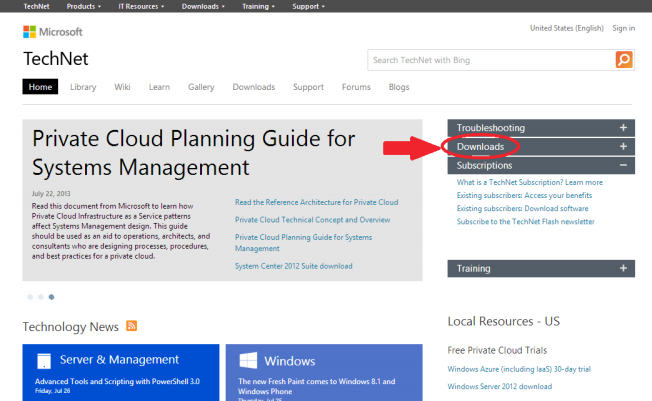Viewport: 652px width, 401px height.
Task: Expand the Training sidebar panel
Action: (623, 269)
